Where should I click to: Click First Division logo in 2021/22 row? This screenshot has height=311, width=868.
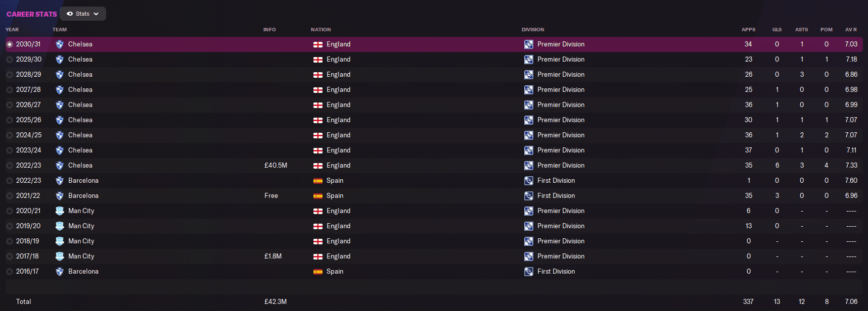(528, 196)
